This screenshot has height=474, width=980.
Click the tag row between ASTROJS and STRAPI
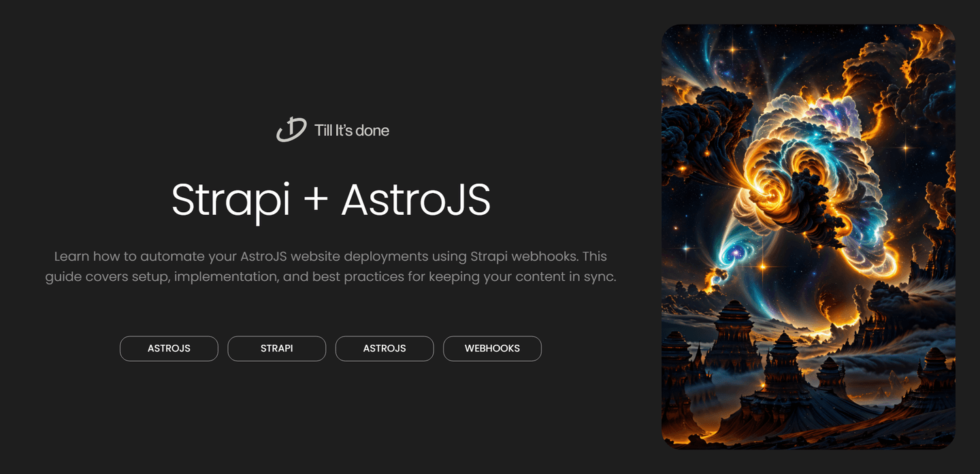pos(223,348)
